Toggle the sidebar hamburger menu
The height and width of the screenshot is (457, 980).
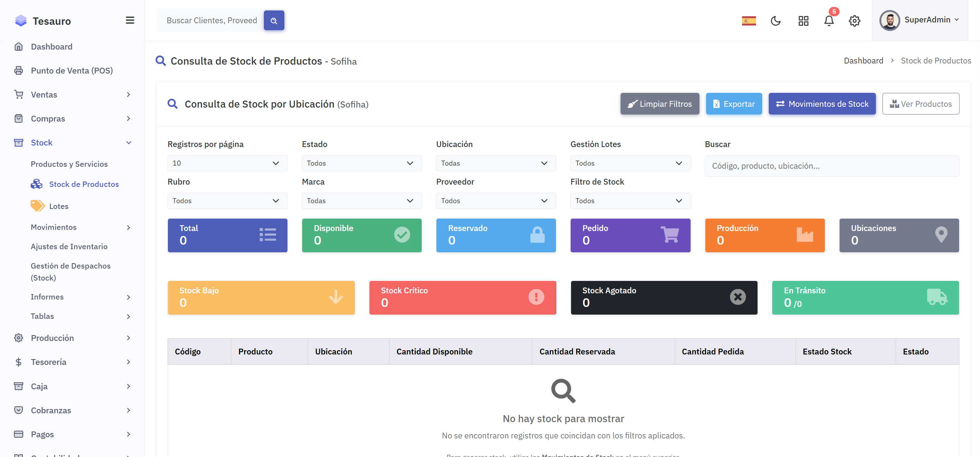(130, 20)
